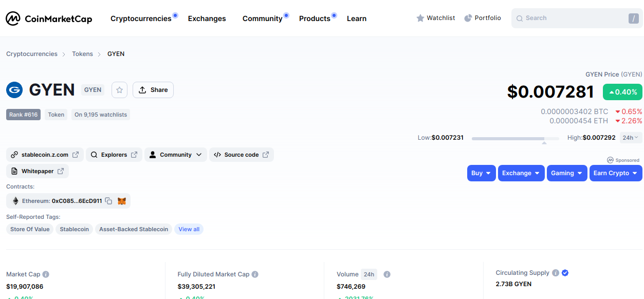Click the Token type badge

56,115
